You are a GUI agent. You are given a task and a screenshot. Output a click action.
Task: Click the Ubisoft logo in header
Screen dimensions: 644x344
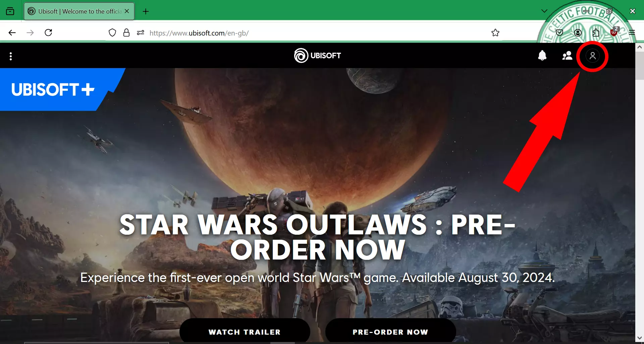click(x=317, y=56)
